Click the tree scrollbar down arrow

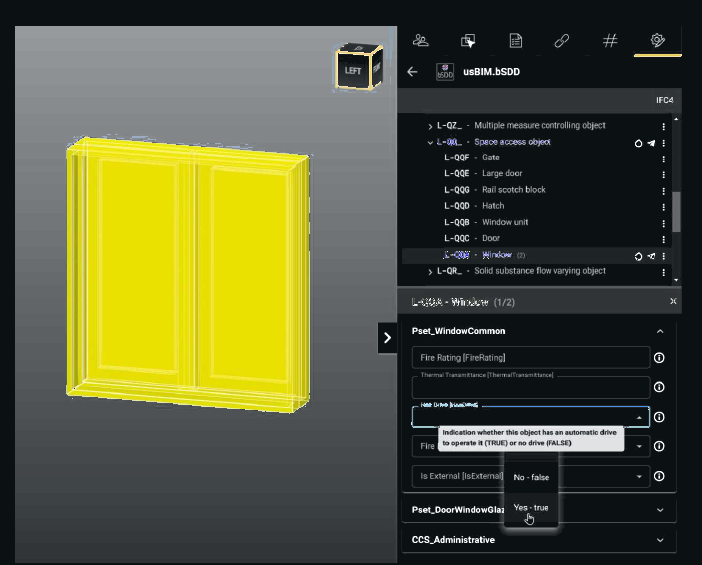tap(676, 280)
